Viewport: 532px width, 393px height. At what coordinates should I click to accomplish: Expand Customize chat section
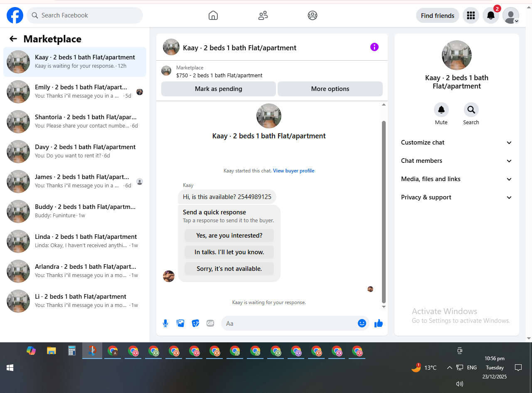(457, 142)
